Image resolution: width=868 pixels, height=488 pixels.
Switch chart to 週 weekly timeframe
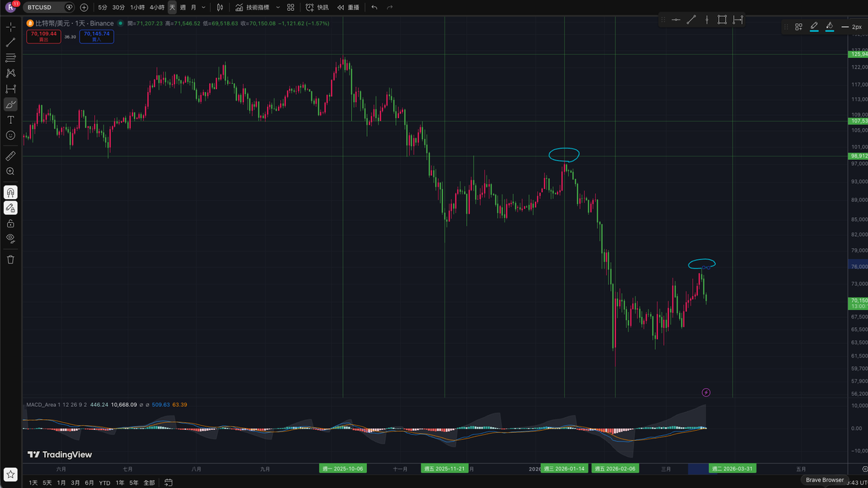coord(183,7)
